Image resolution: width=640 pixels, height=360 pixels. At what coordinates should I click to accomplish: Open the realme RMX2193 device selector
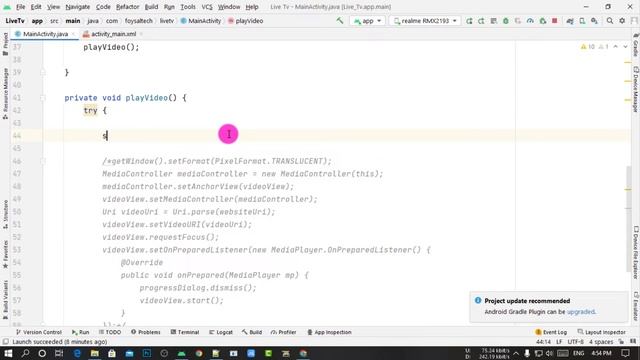[x=425, y=21]
